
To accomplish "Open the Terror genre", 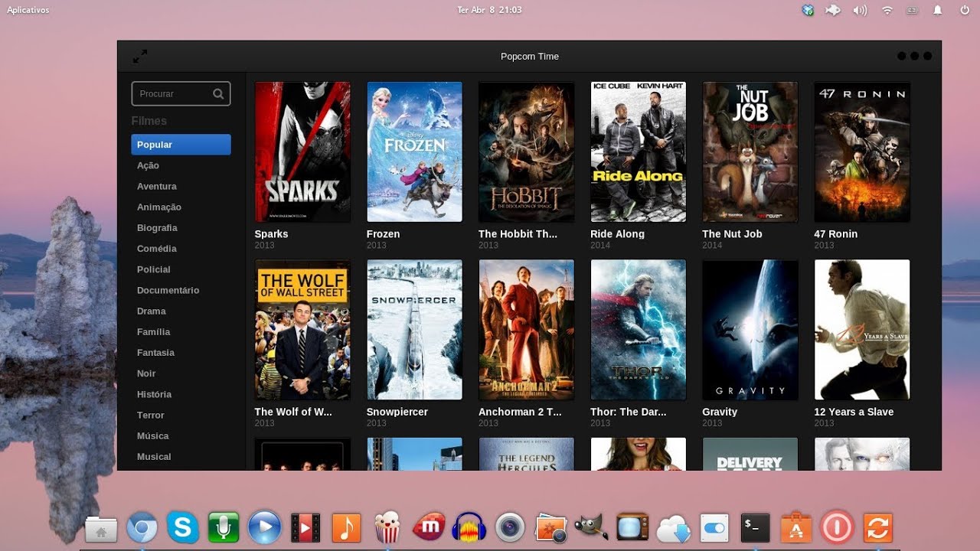I will click(150, 415).
